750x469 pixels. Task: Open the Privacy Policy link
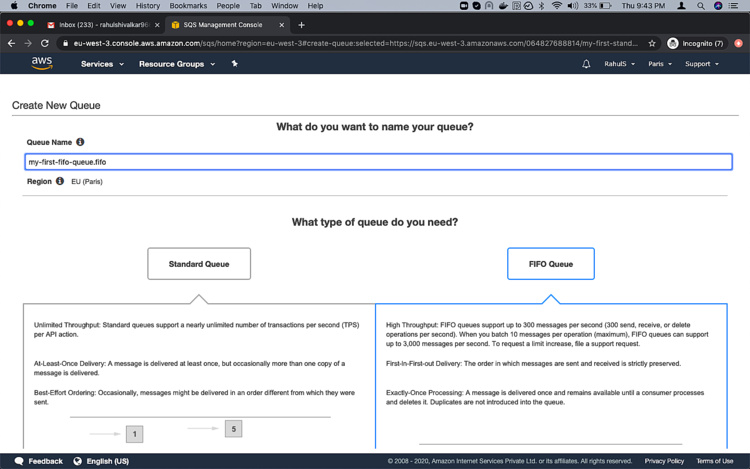(x=664, y=461)
